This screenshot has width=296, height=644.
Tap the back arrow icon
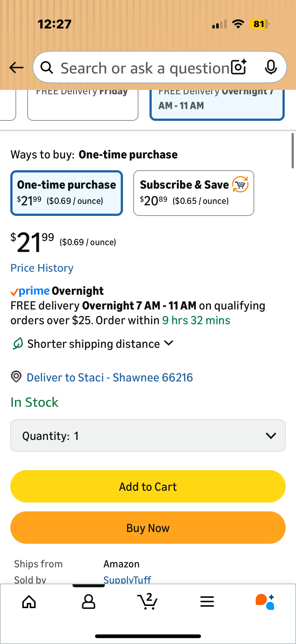click(x=16, y=68)
